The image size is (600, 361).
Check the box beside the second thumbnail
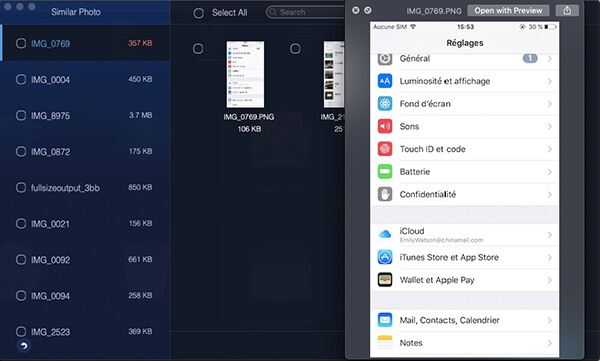(295, 49)
